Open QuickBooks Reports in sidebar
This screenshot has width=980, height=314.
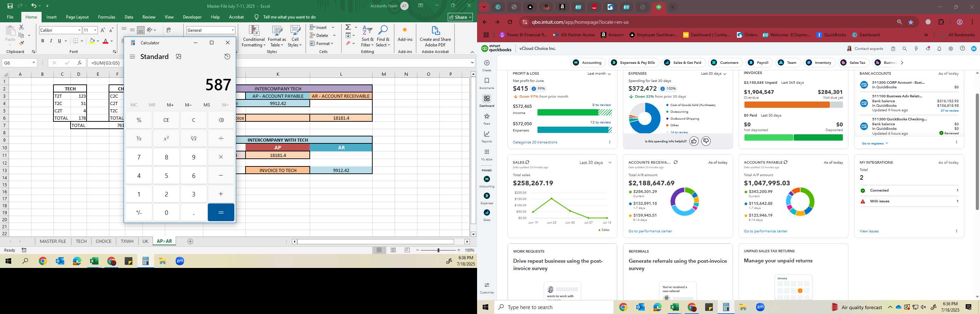coord(487,136)
